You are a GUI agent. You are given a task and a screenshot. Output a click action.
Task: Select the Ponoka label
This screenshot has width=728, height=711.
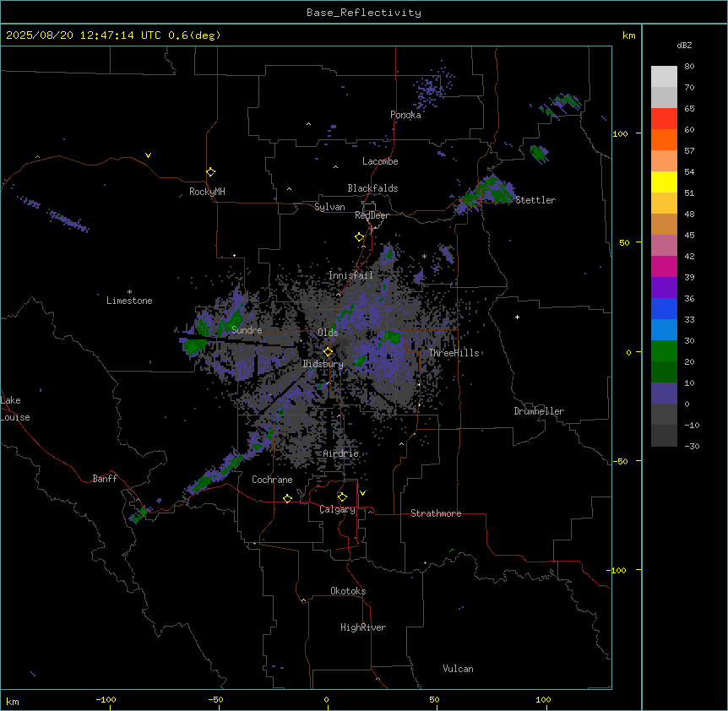(405, 115)
